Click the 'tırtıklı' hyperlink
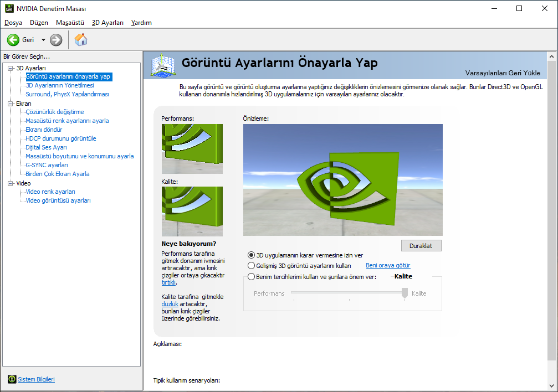The image size is (558, 392). pyautogui.click(x=168, y=282)
